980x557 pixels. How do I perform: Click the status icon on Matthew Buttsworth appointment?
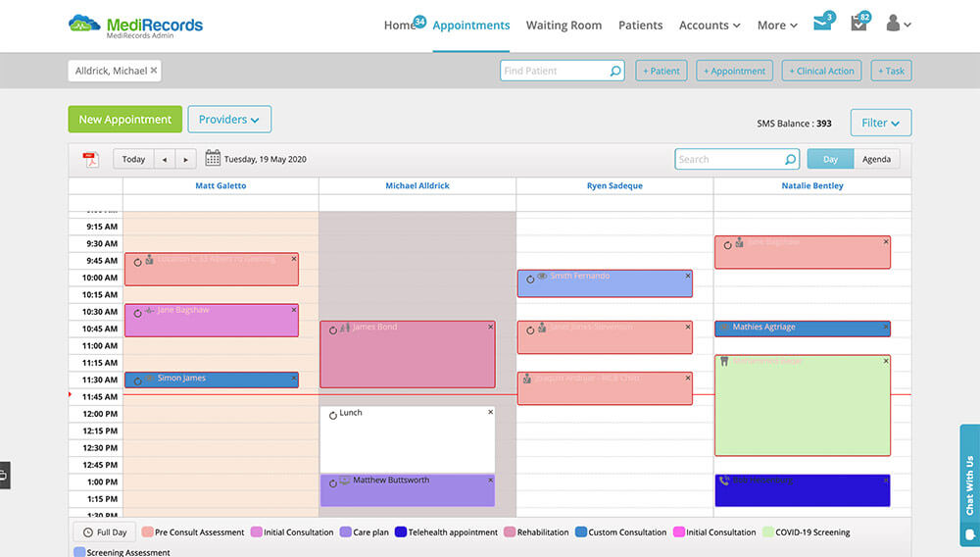333,483
